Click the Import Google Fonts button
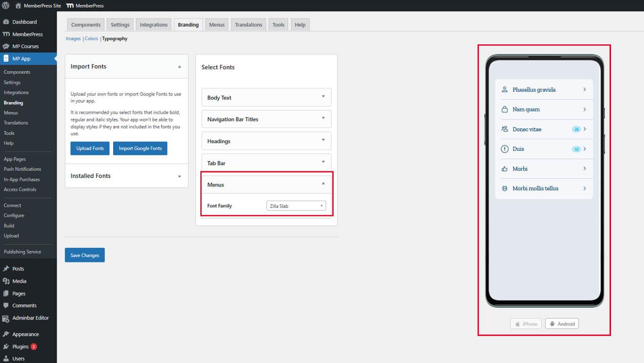 (x=140, y=148)
